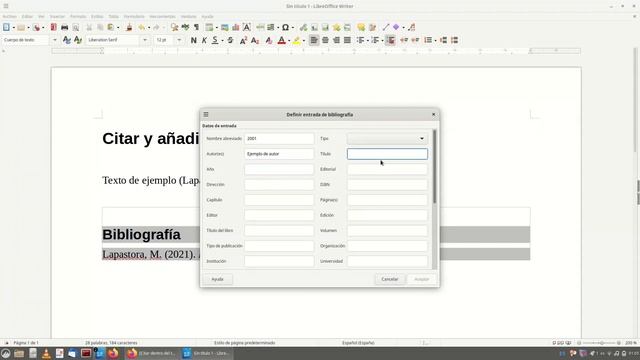Expand the paste options dropdown arrow
Screen dimensions: 640x360
click(x=118, y=28)
